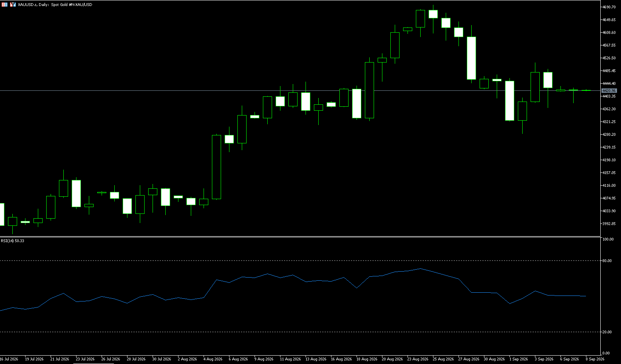Select the 8 Sep 2026 date label
Viewport: 621px width, 364px height.
point(595,359)
